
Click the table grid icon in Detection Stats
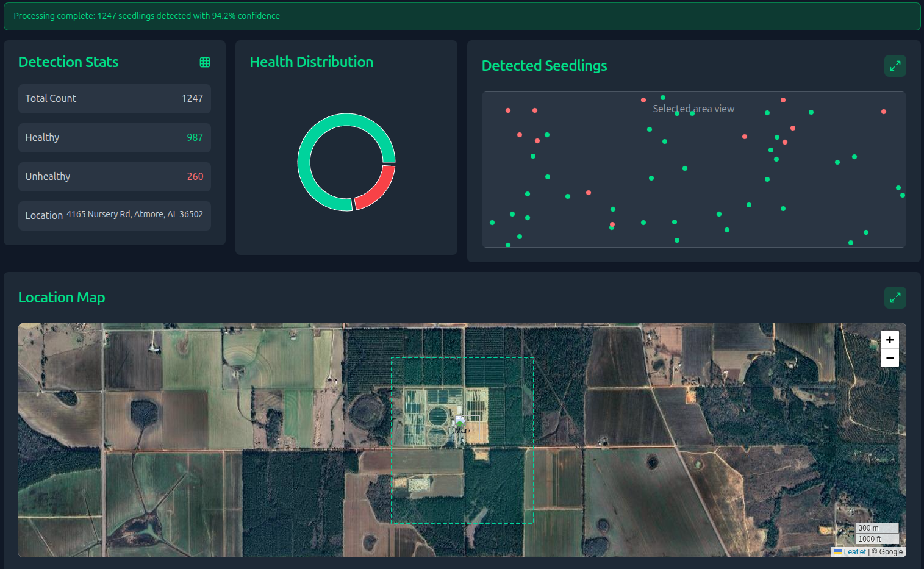coord(205,62)
